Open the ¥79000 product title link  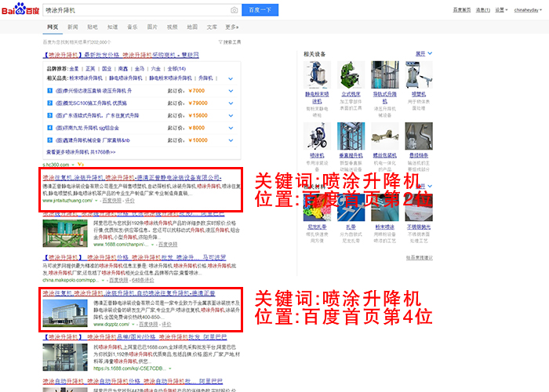(x=92, y=103)
